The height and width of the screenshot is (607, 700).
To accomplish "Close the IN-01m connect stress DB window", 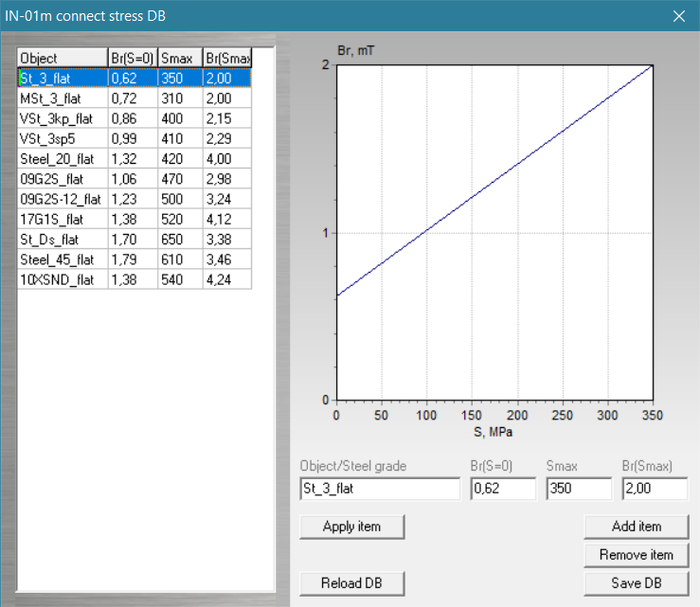I will [677, 16].
